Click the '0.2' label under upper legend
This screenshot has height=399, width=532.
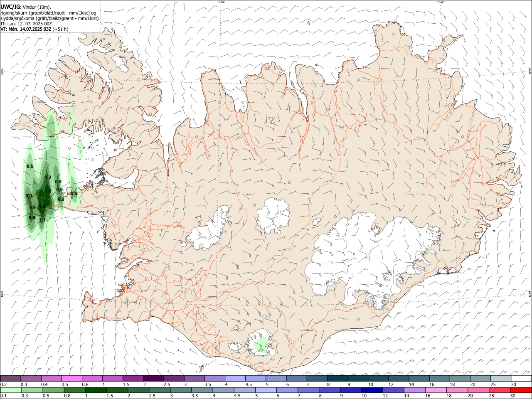[3, 384]
